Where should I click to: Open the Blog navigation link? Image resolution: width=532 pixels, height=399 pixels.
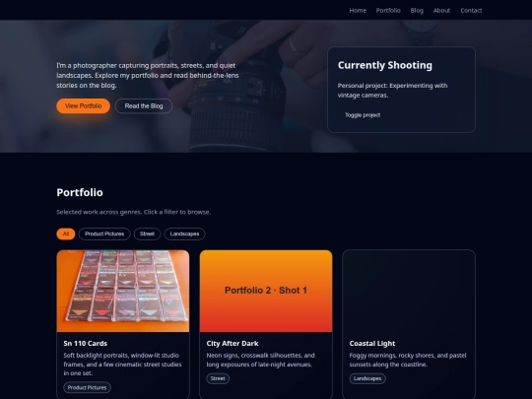(417, 11)
